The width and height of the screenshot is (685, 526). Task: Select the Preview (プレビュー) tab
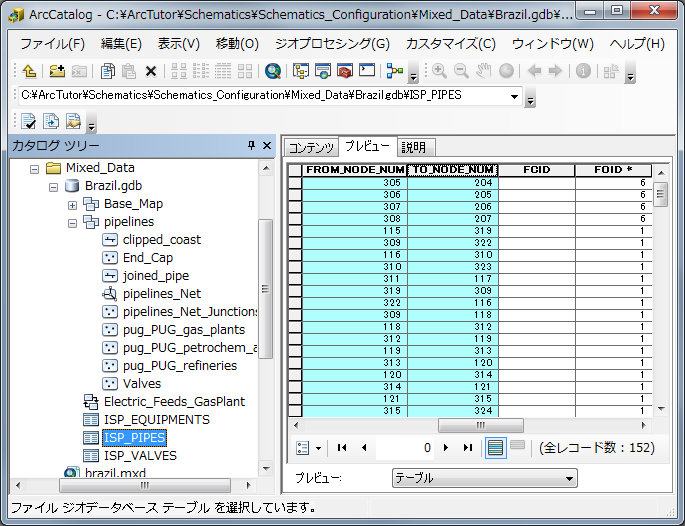point(367,146)
